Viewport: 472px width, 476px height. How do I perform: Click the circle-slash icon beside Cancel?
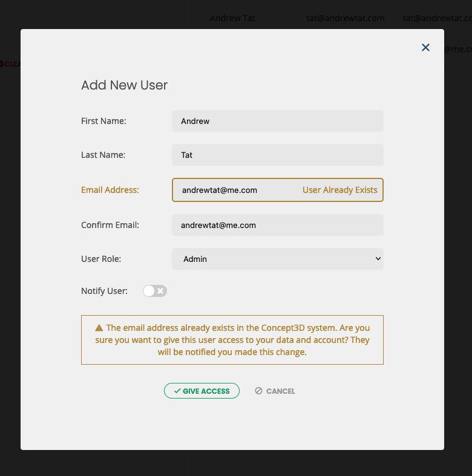[x=259, y=391]
